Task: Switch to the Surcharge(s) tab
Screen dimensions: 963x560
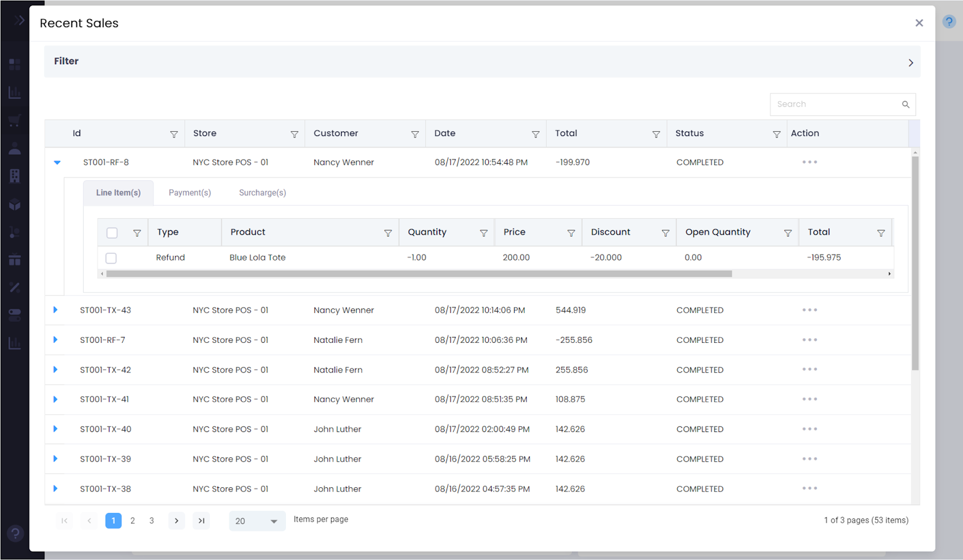Action: point(262,193)
